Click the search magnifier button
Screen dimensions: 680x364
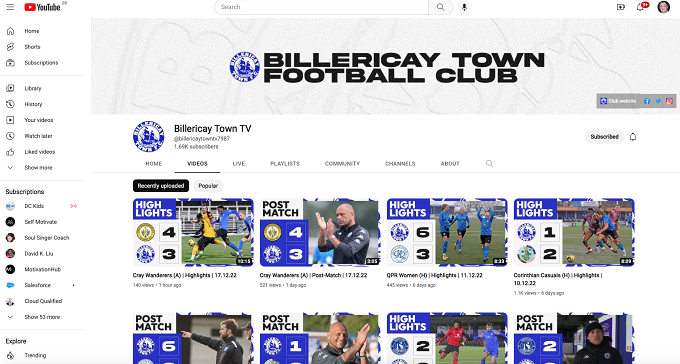(441, 7)
